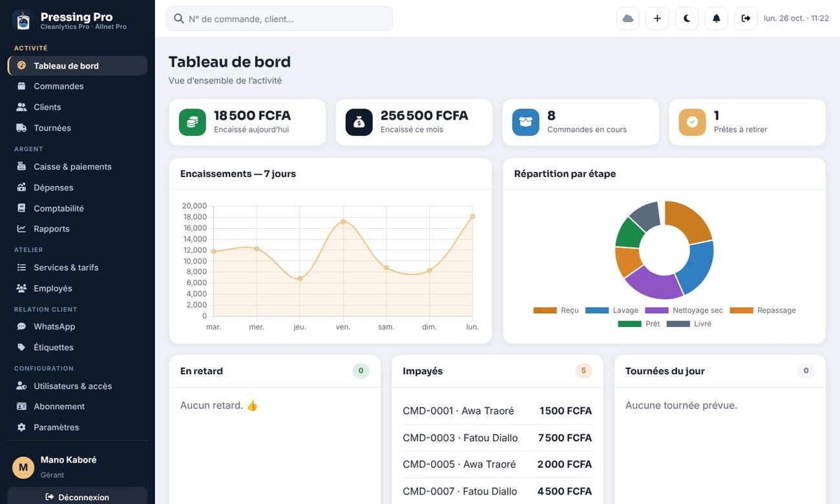Screen dimensions: 840x504
Task: Open Paramètres via its gear icon
Action: (21, 427)
